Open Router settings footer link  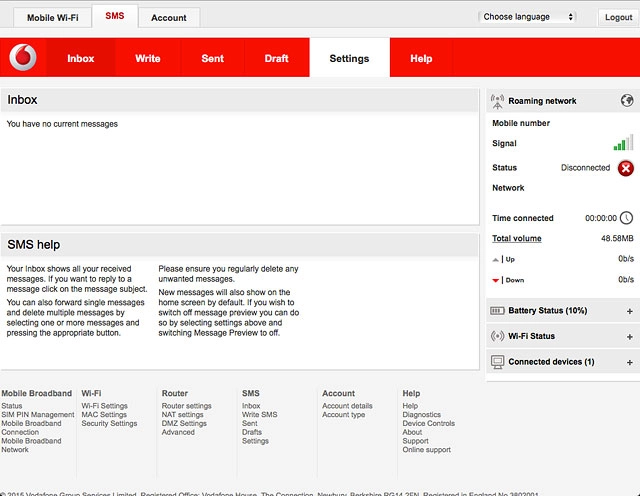pos(186,406)
